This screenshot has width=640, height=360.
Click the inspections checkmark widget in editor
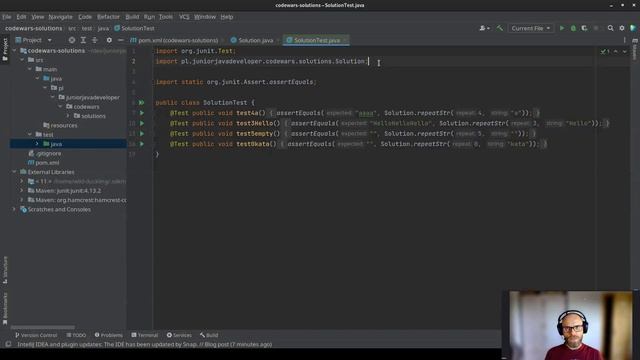click(605, 51)
